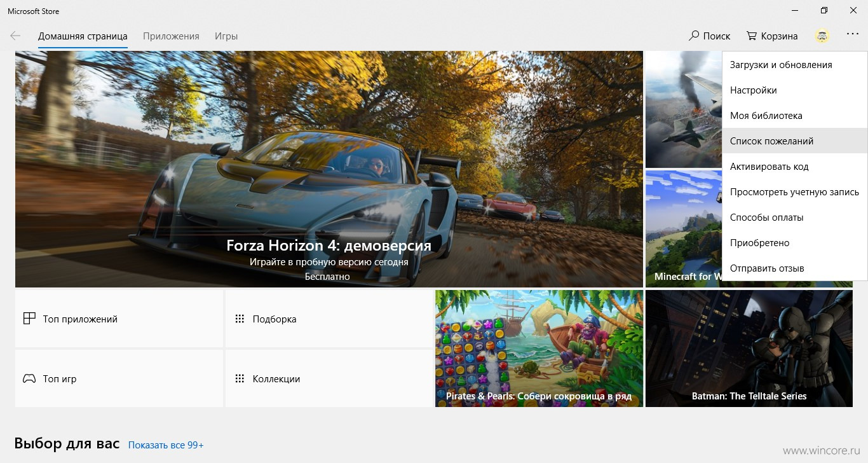The height and width of the screenshot is (463, 868).
Task: Choose Моя библиотека in the menu
Action: (794, 116)
